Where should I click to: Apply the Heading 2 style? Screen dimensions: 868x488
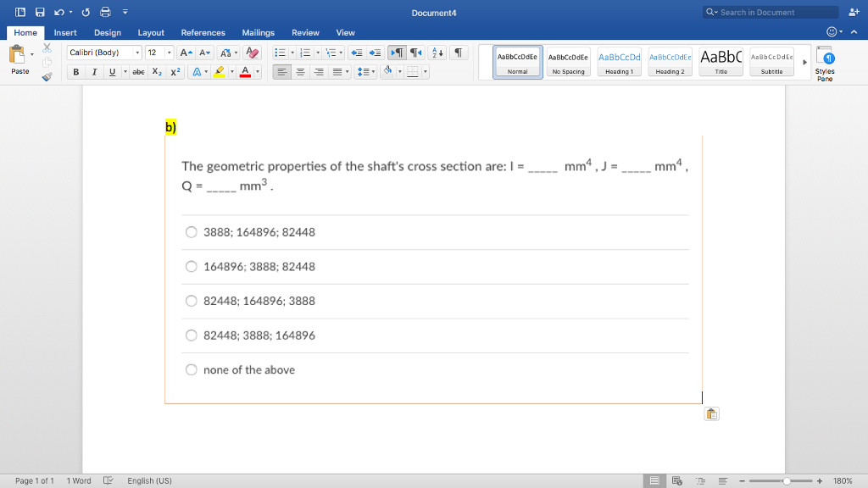tap(670, 62)
